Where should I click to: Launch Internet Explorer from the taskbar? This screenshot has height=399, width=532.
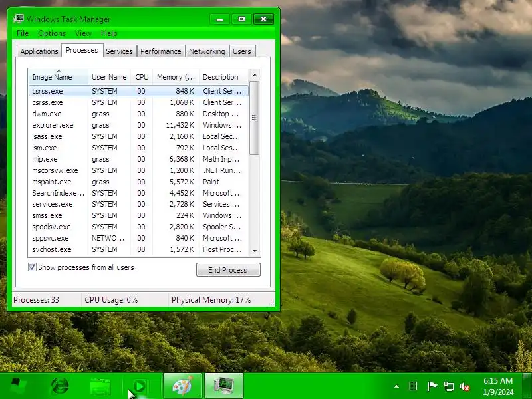60,386
